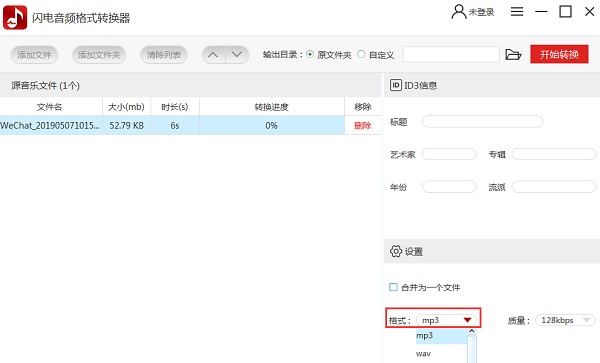This screenshot has width=600, height=363.
Task: Click the 艺术家 input field
Action: 449,154
